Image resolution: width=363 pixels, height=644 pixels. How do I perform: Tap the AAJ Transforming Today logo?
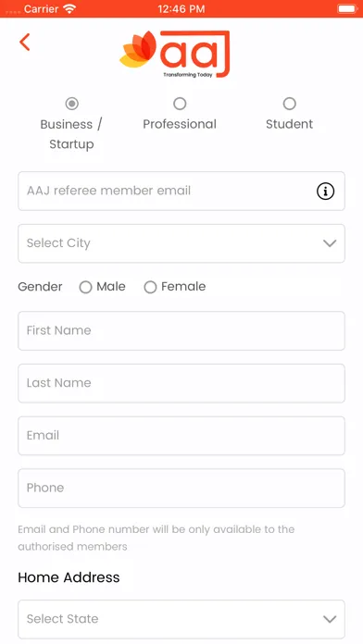175,54
